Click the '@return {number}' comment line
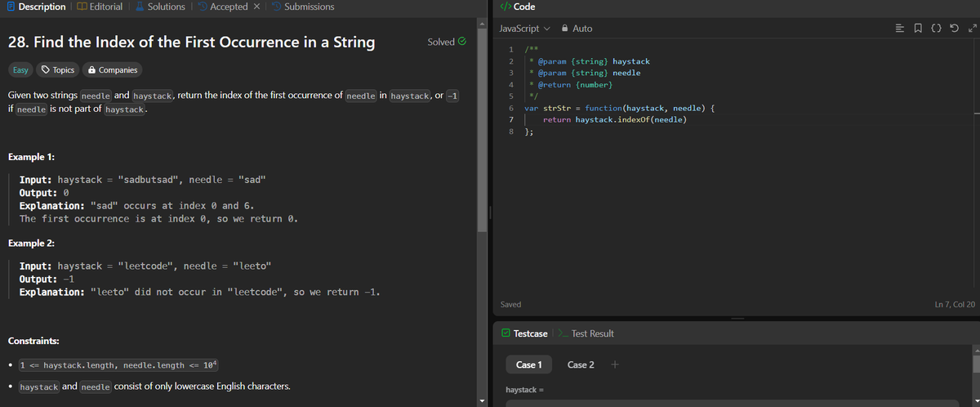 click(571, 84)
